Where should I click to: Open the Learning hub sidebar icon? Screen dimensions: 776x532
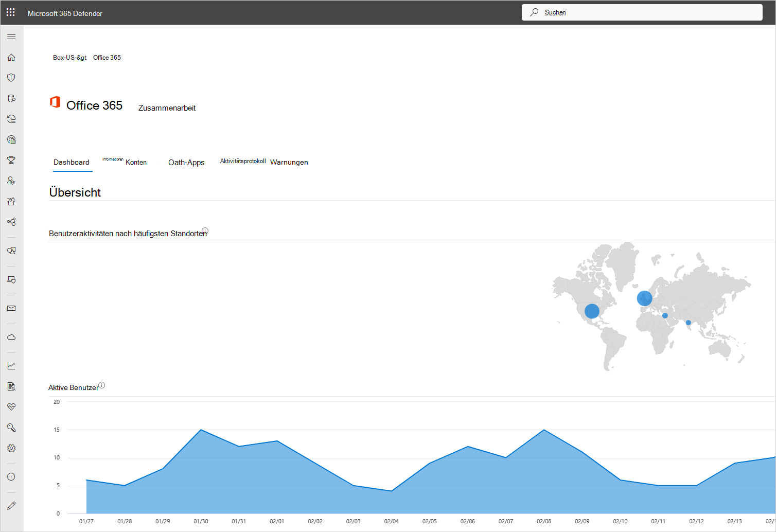(x=11, y=180)
